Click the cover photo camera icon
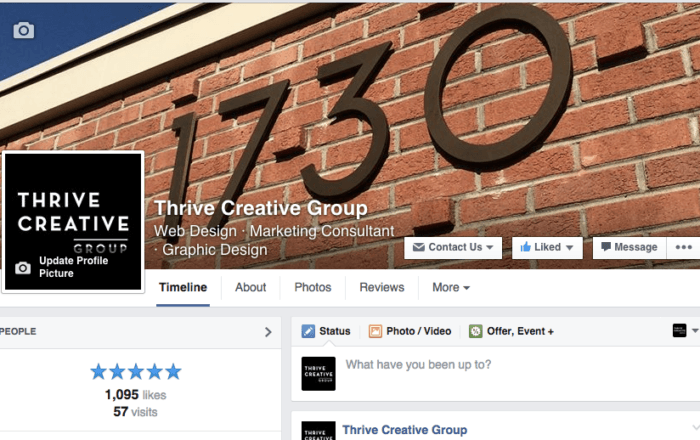Screen dimensions: 700x440 pyautogui.click(x=24, y=30)
